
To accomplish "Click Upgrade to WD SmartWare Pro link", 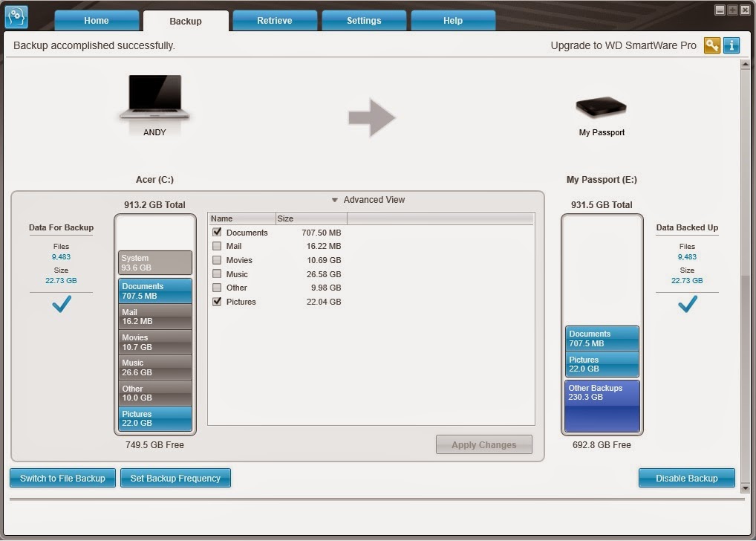I will click(x=623, y=45).
